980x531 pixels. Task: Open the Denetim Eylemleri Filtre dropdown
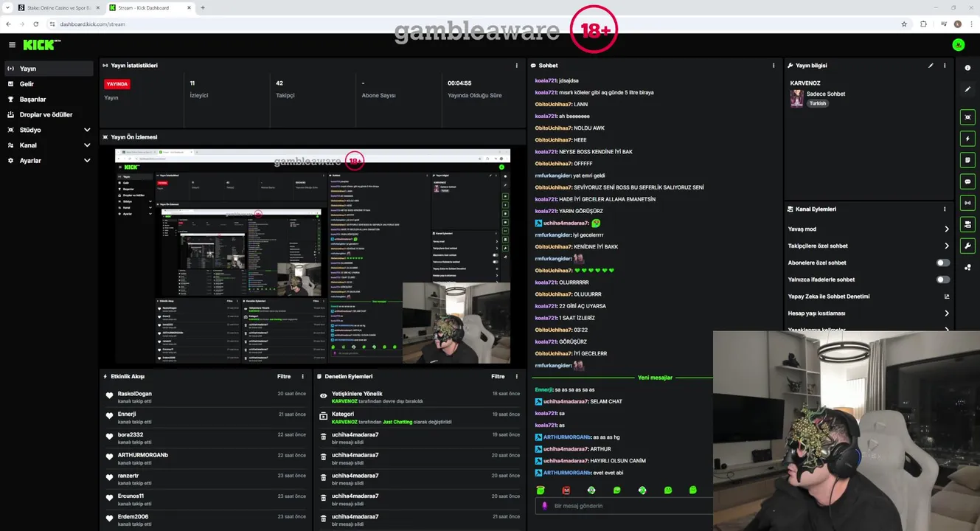(x=498, y=377)
